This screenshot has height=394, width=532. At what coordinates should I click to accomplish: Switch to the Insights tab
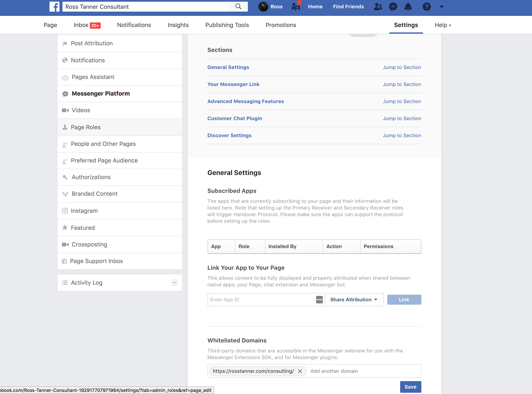[178, 25]
